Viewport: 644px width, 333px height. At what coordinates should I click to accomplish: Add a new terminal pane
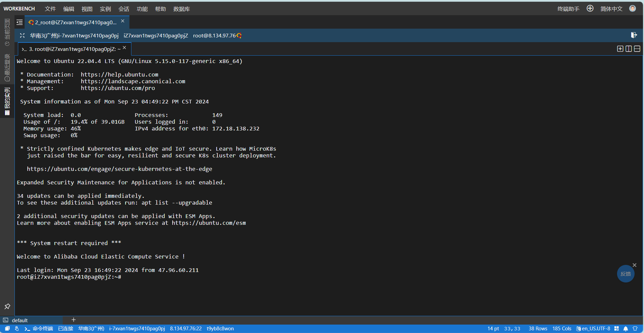click(x=620, y=49)
